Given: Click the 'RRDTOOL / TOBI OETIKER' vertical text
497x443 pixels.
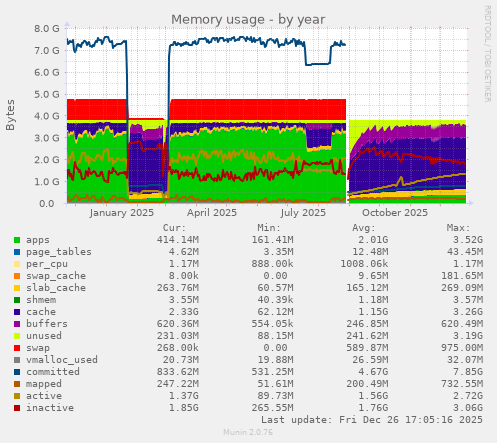Looking at the screenshot, I should coord(488,54).
